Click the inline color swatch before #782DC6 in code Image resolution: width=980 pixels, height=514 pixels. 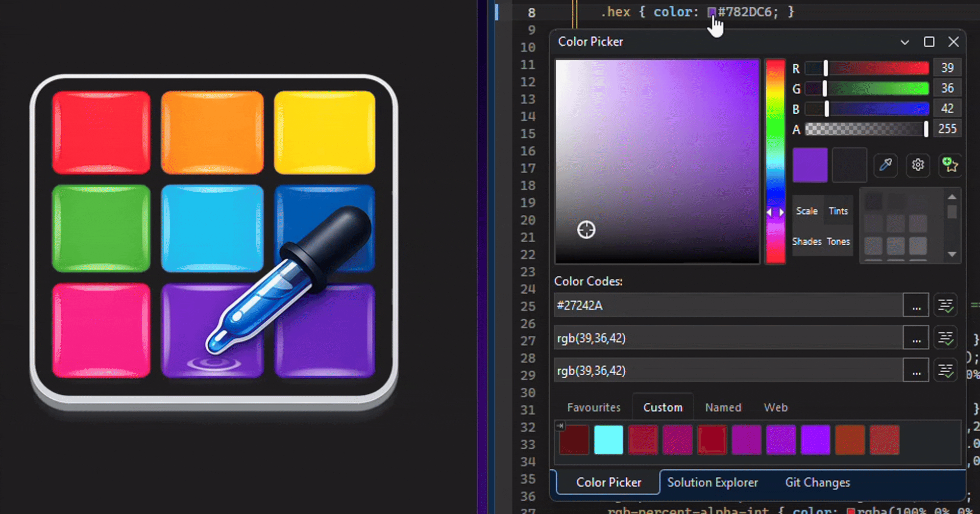pyautogui.click(x=711, y=12)
